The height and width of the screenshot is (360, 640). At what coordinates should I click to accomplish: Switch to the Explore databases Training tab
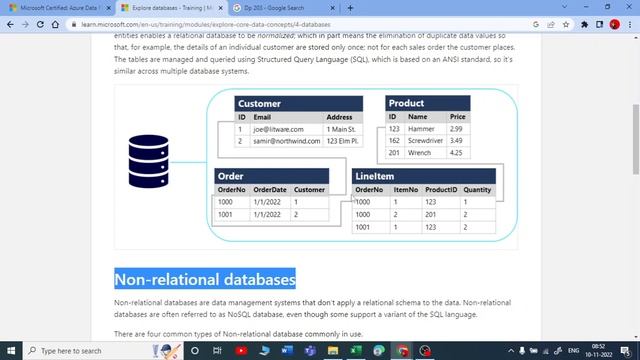pyautogui.click(x=171, y=8)
